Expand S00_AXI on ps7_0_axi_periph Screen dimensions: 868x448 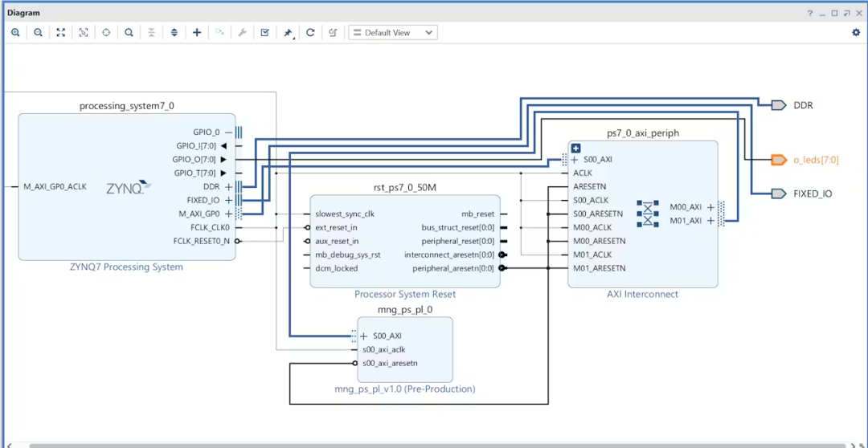pos(575,160)
